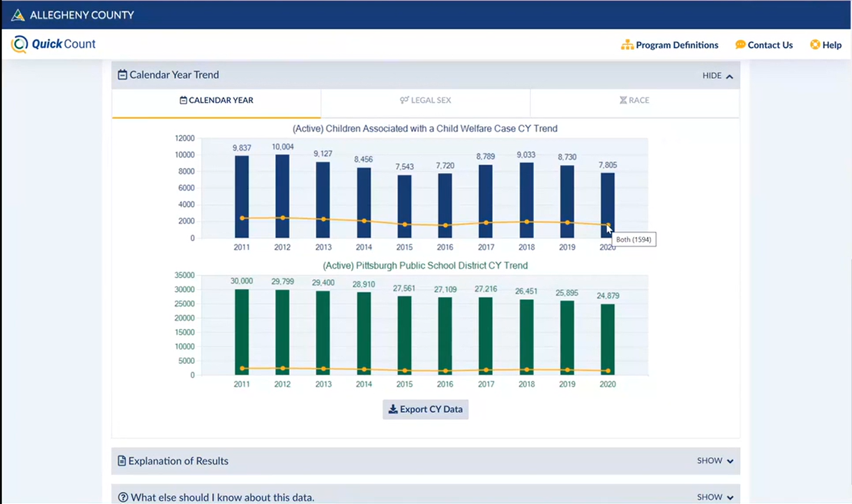The height and width of the screenshot is (504, 852).
Task: Select the Calendar Year tab
Action: pos(216,100)
